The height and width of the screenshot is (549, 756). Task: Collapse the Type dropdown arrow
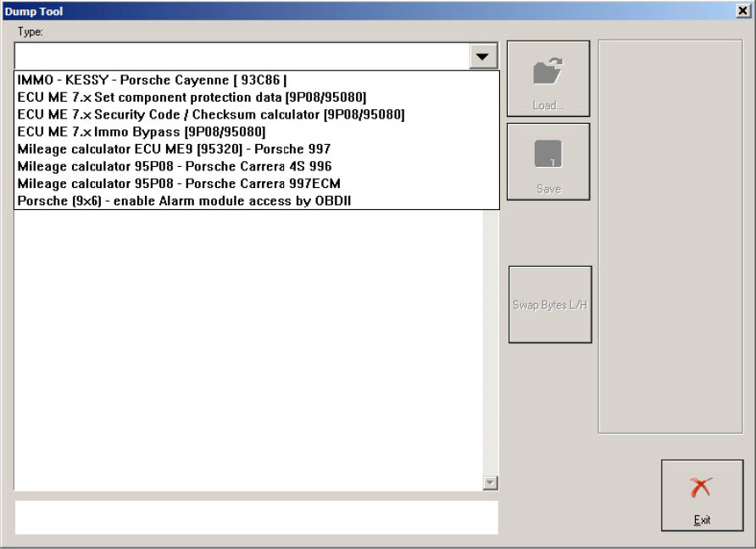tap(482, 56)
